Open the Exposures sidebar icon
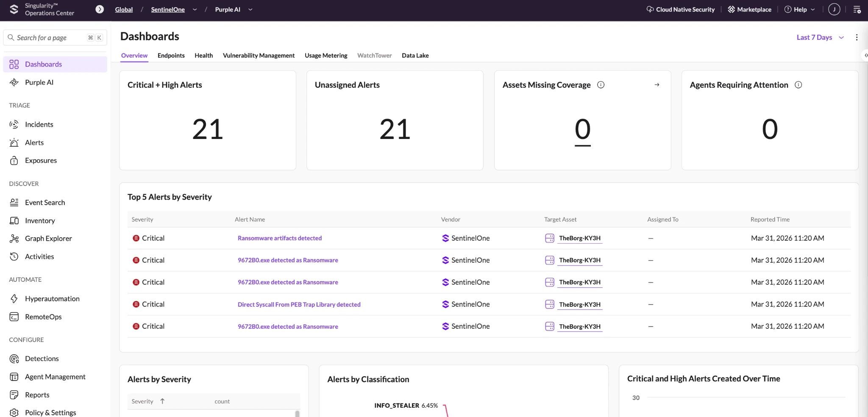The image size is (868, 417). pyautogui.click(x=14, y=161)
